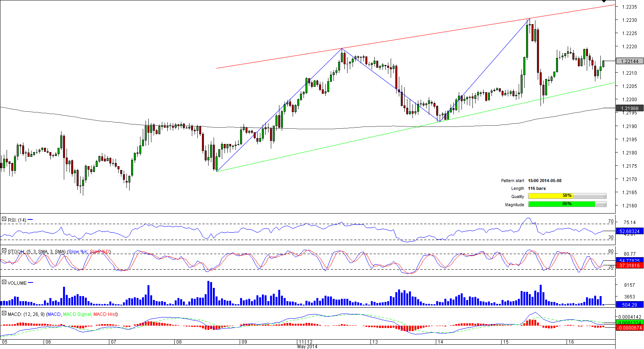644x349 pixels.
Task: Remove the MACD panel via its box icon
Action: (4, 314)
